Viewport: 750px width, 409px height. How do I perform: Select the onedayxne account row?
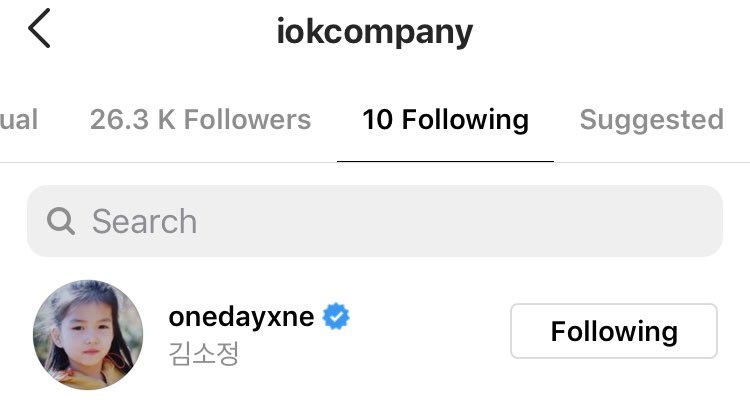[375, 335]
